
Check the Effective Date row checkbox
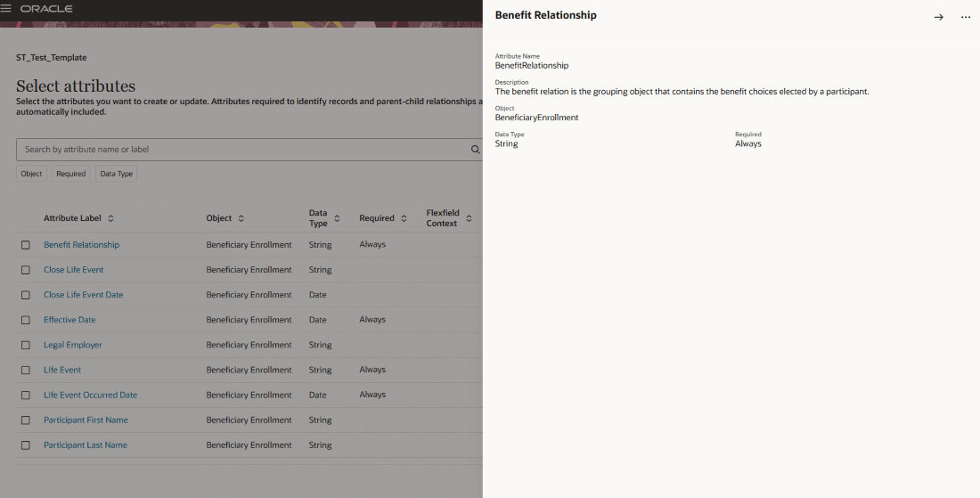coord(26,320)
